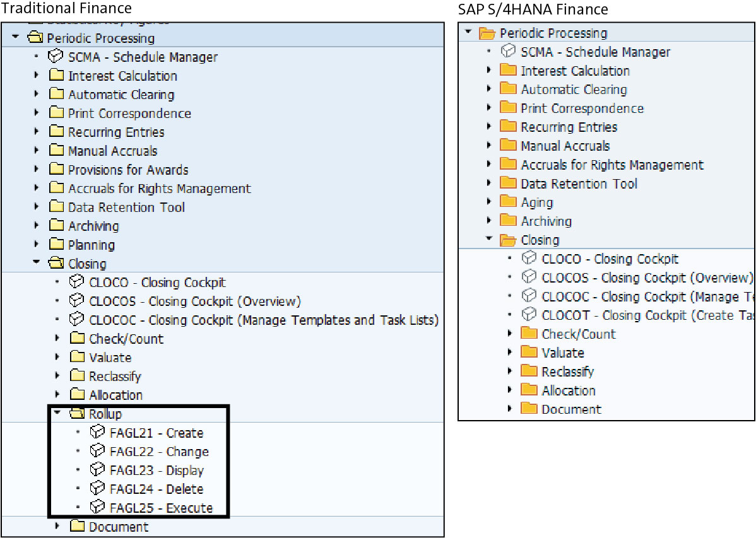Expand Automatic Clearing in Traditional Finance
The height and width of the screenshot is (538, 756).
tap(36, 94)
